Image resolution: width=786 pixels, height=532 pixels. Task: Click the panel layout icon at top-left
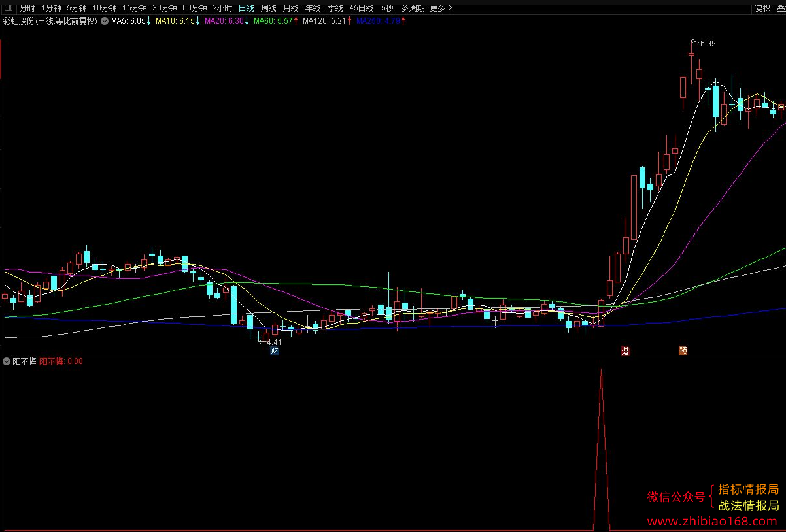tap(8, 8)
